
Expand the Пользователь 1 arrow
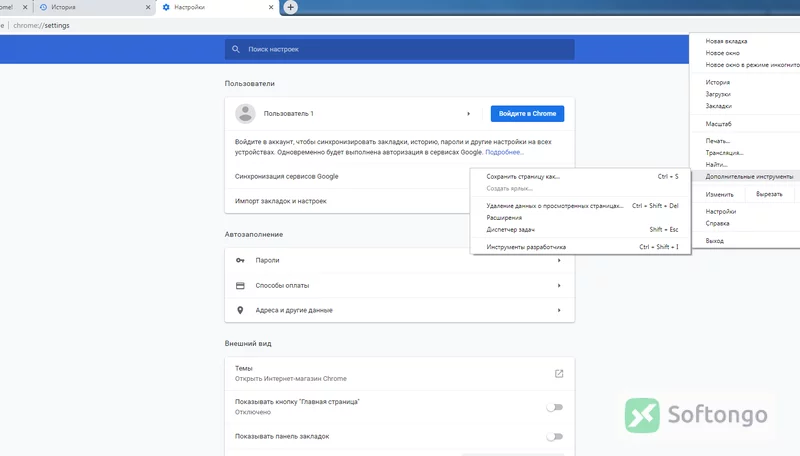[468, 114]
